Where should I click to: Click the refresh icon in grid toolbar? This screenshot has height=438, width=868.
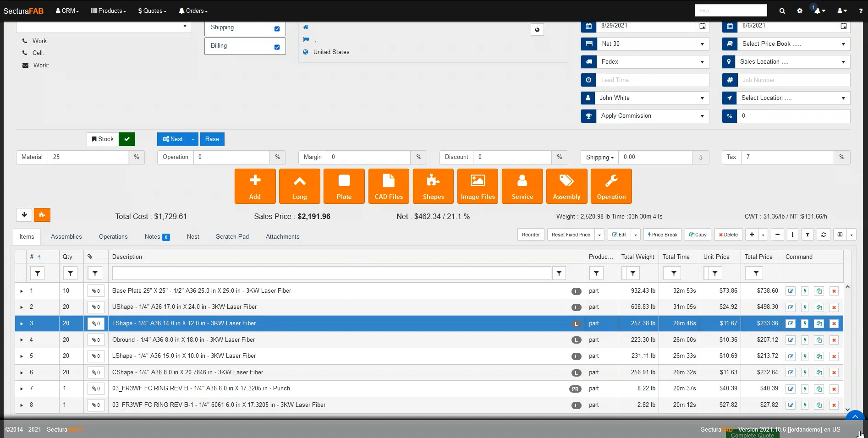[823, 235]
